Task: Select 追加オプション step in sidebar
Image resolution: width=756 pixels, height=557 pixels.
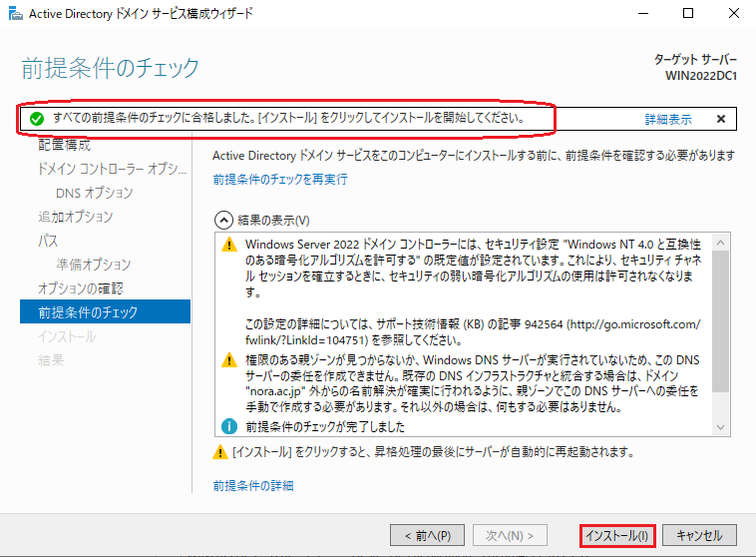Action: [x=75, y=217]
